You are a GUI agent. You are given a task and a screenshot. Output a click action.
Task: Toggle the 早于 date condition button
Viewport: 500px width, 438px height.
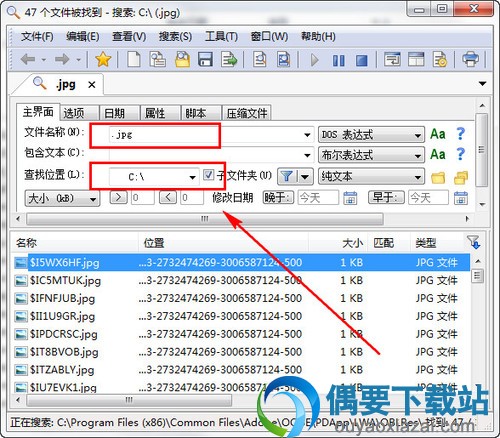[x=386, y=198]
